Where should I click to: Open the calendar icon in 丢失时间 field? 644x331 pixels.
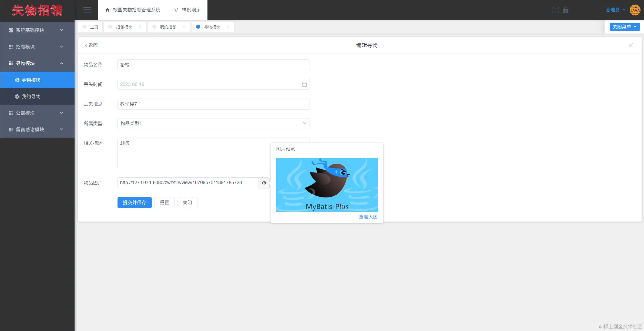tap(304, 84)
